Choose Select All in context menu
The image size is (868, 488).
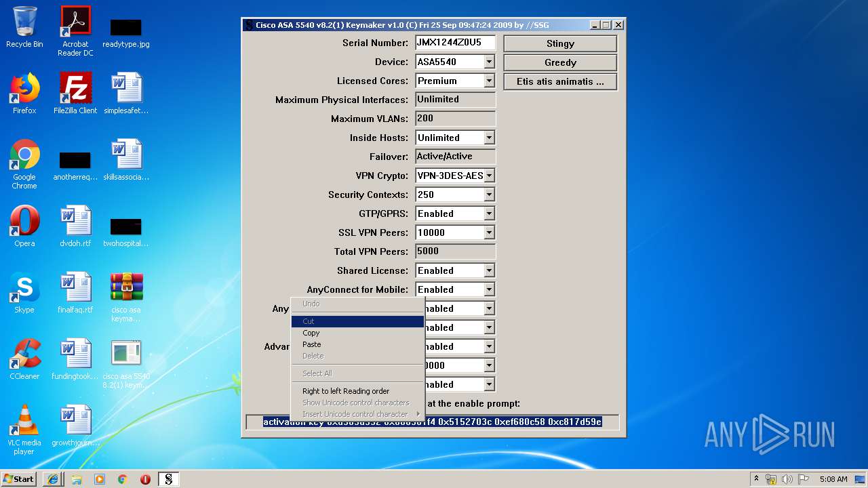pyautogui.click(x=357, y=373)
